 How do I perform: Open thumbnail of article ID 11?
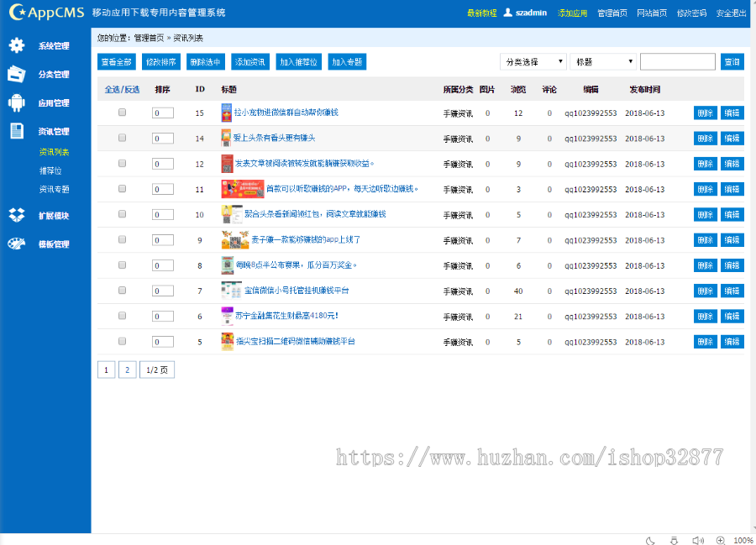click(x=243, y=189)
